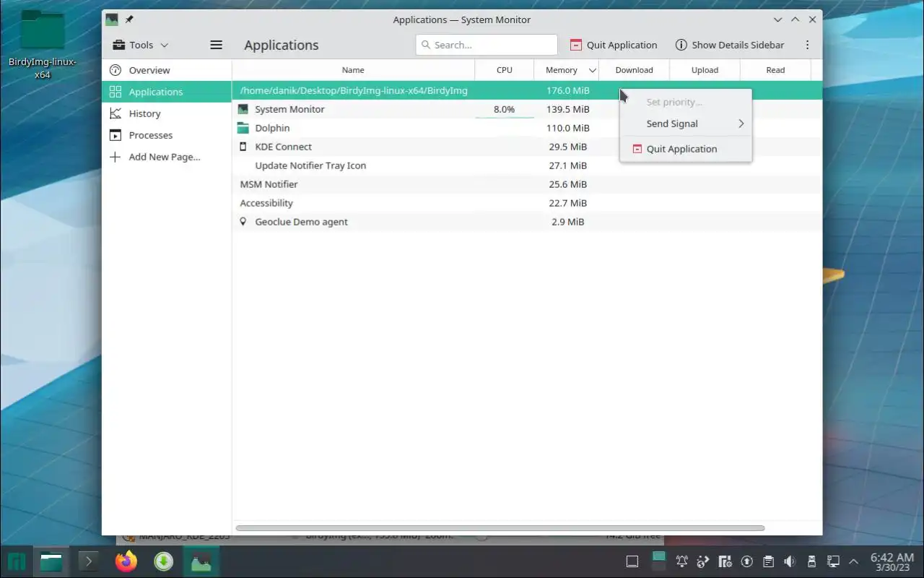
Task: Choose Quit Application in the context menu
Action: pyautogui.click(x=686, y=149)
